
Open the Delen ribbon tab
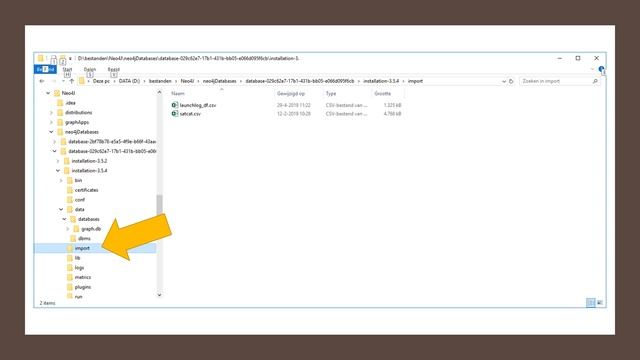point(90,70)
